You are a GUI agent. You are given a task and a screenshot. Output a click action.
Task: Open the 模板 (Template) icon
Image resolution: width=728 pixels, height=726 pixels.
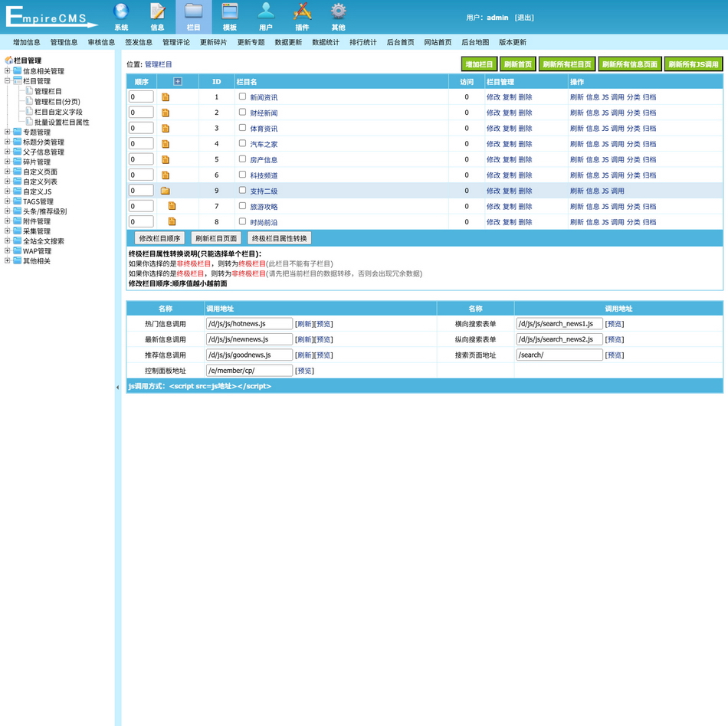(230, 12)
